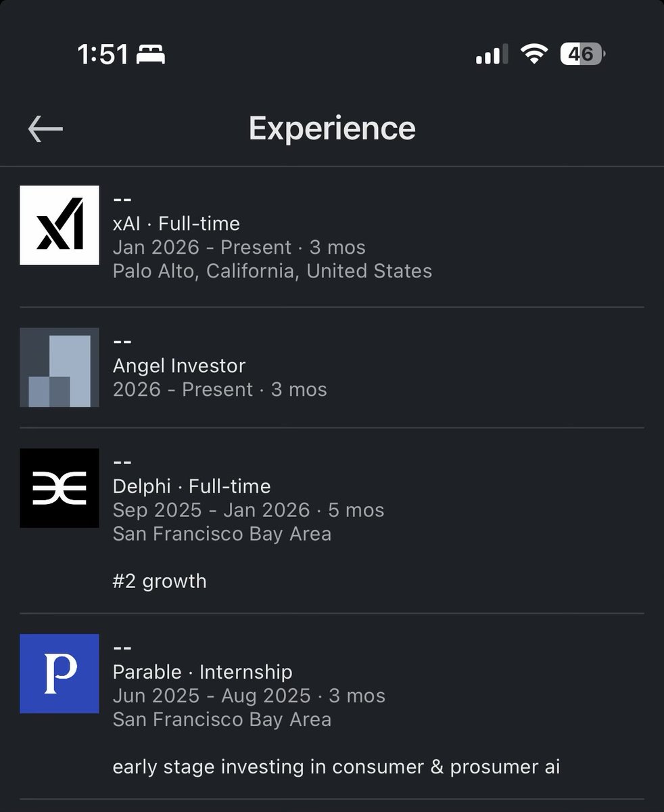Tap the sleep focus bed icon
The image size is (664, 812).
151,55
